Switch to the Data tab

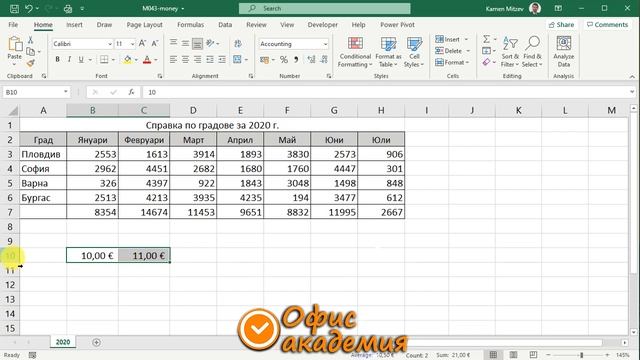click(x=225, y=25)
